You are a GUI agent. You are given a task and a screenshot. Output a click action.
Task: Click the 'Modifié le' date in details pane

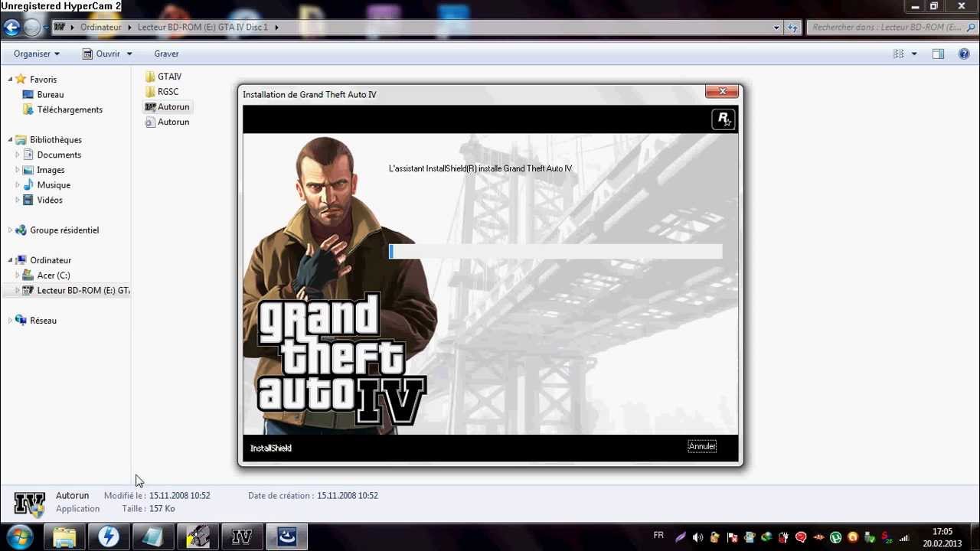pos(179,496)
